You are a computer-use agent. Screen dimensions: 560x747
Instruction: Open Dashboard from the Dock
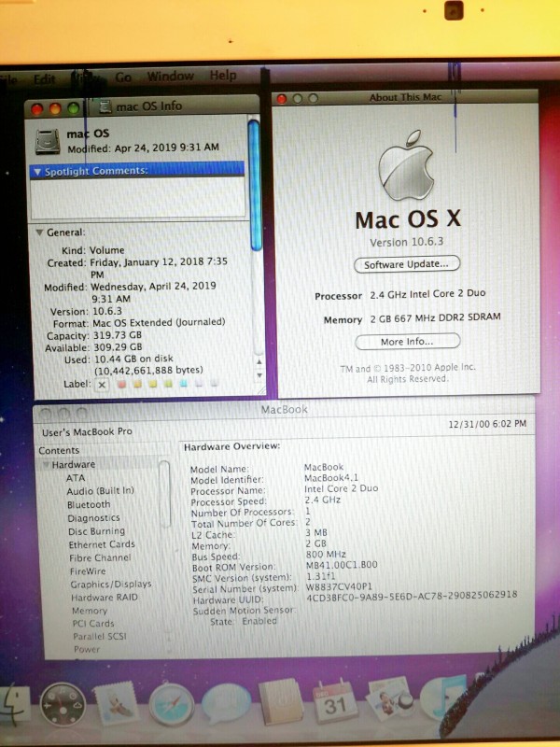(x=63, y=705)
